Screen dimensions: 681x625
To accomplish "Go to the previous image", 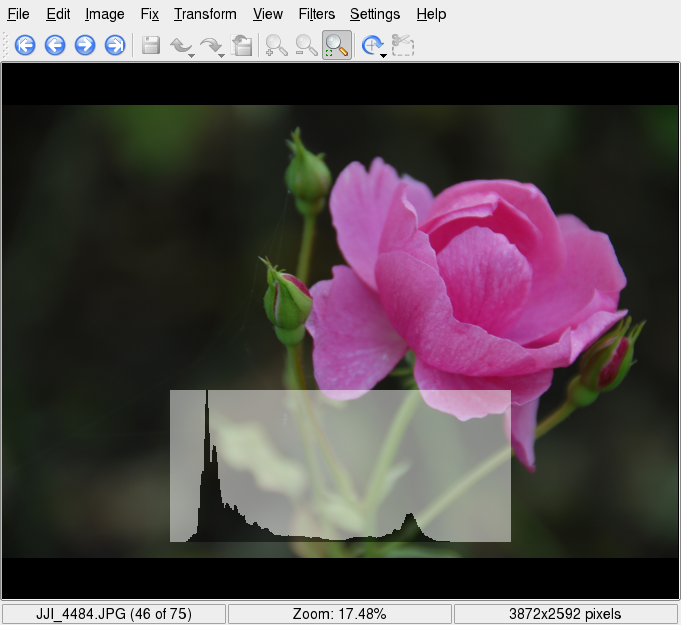I will 55,45.
